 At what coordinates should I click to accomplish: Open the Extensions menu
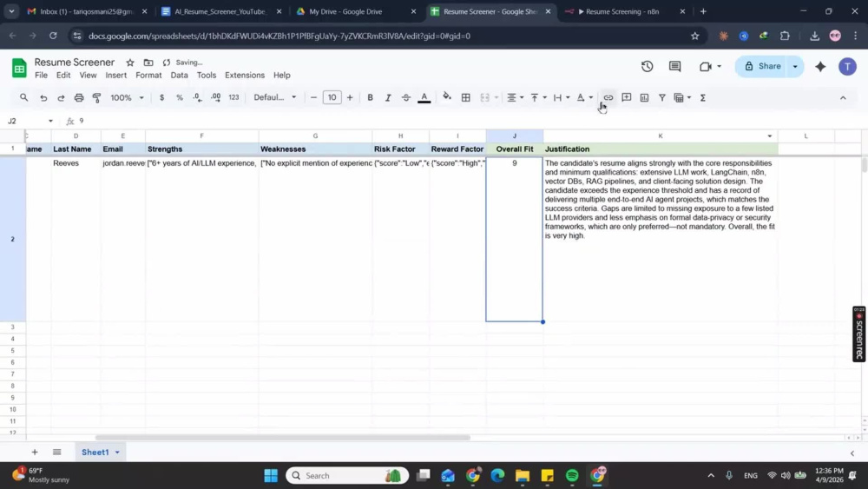[245, 76]
